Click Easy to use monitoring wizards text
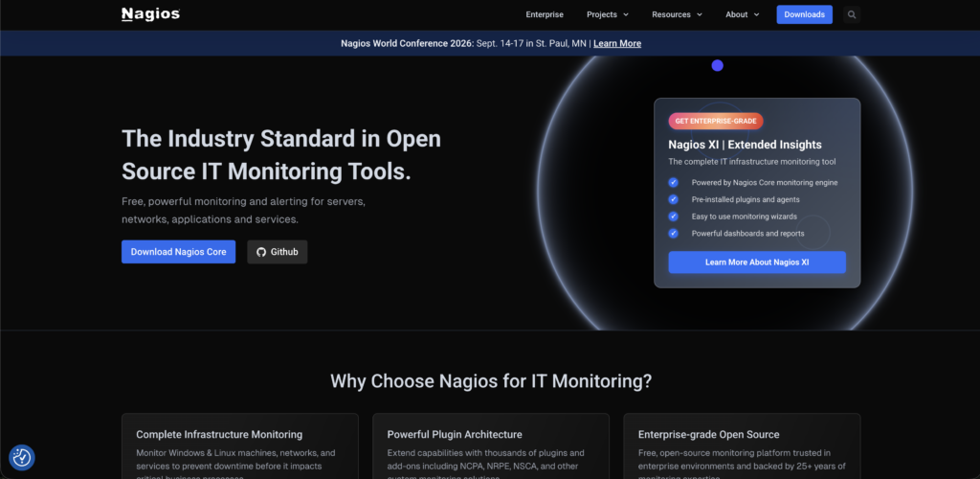980x479 pixels. click(x=744, y=217)
